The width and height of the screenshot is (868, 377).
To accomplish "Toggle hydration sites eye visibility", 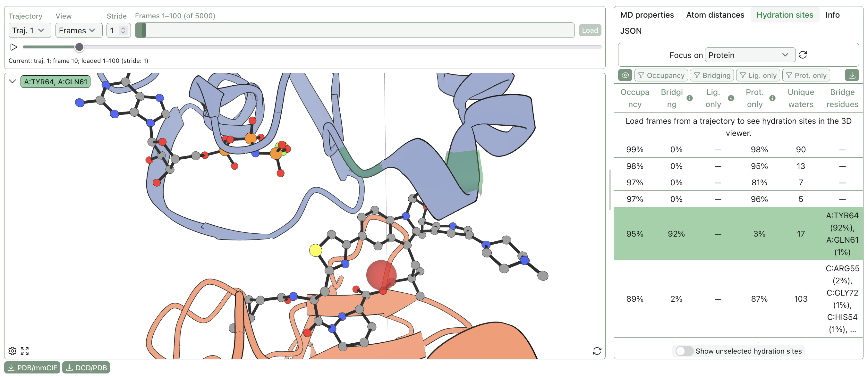I will point(625,75).
